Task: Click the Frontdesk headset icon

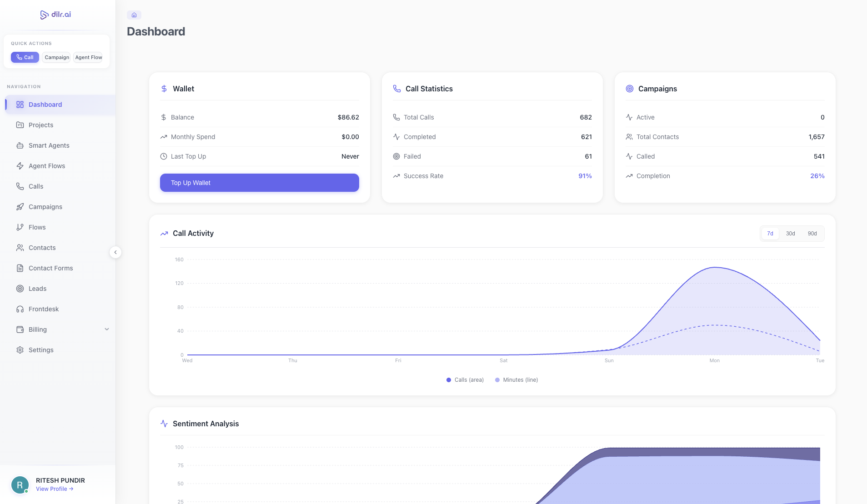Action: coord(20,309)
